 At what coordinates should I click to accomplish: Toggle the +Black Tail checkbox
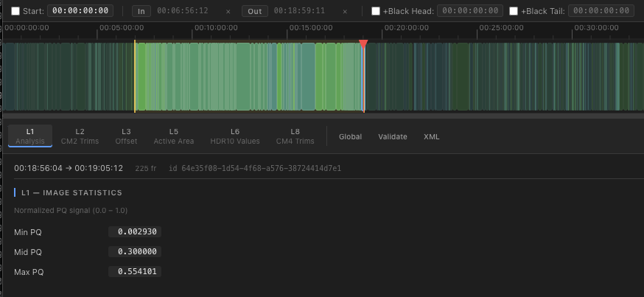pyautogui.click(x=514, y=11)
